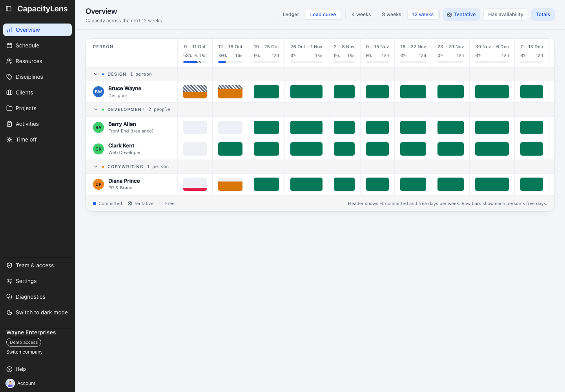Image resolution: width=565 pixels, height=392 pixels.
Task: Open Clients via briefcase icon
Action: [x=9, y=93]
